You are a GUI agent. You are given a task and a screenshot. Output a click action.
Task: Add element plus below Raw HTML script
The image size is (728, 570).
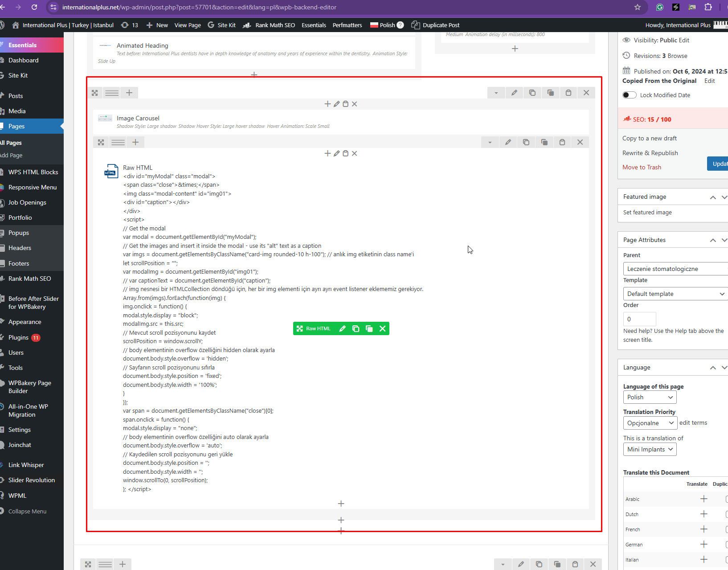(x=341, y=504)
